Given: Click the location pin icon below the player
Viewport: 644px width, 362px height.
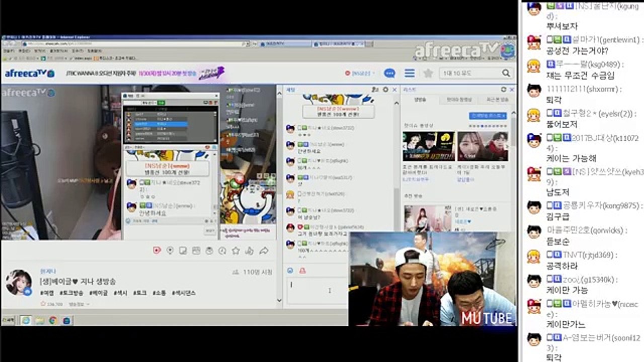Looking at the screenshot, I should (x=170, y=250).
